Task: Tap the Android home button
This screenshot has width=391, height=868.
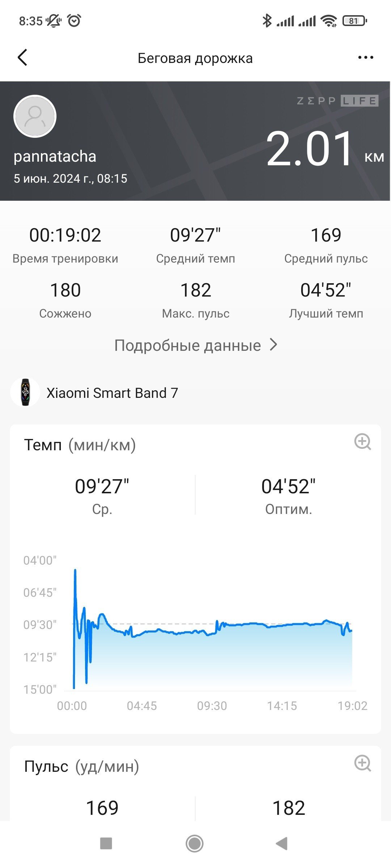Action: 195,843
